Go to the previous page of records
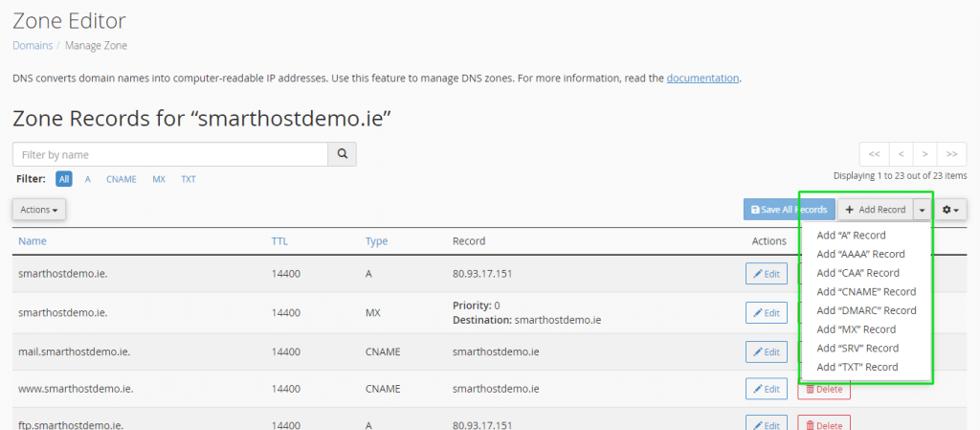Viewport: 980px width, 430px height. (x=900, y=154)
